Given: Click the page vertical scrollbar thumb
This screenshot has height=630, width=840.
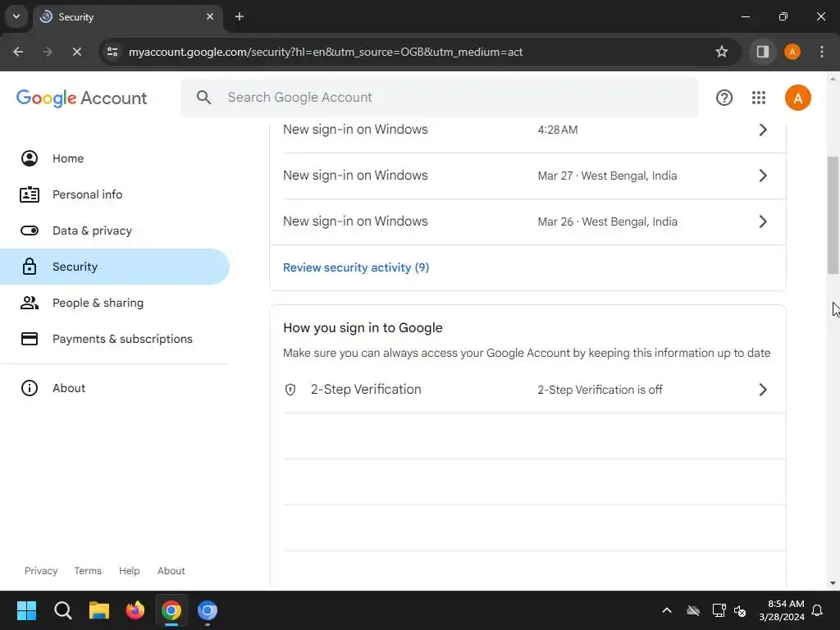Looking at the screenshot, I should coord(833,216).
